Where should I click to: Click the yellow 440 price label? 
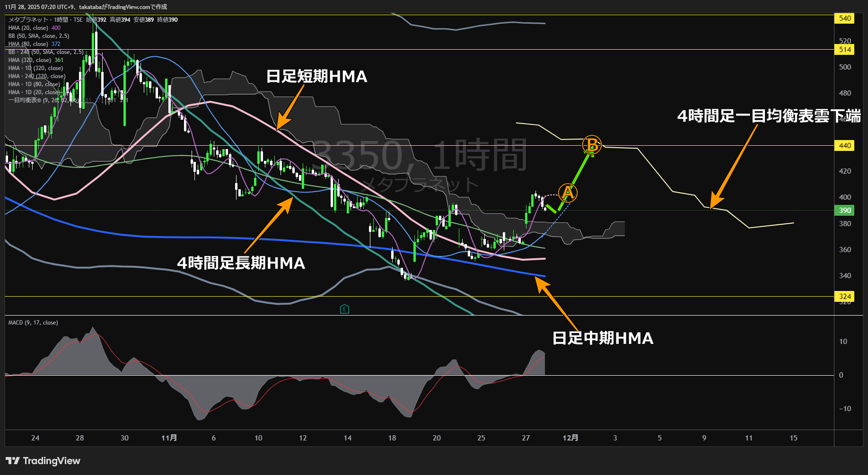tap(845, 146)
